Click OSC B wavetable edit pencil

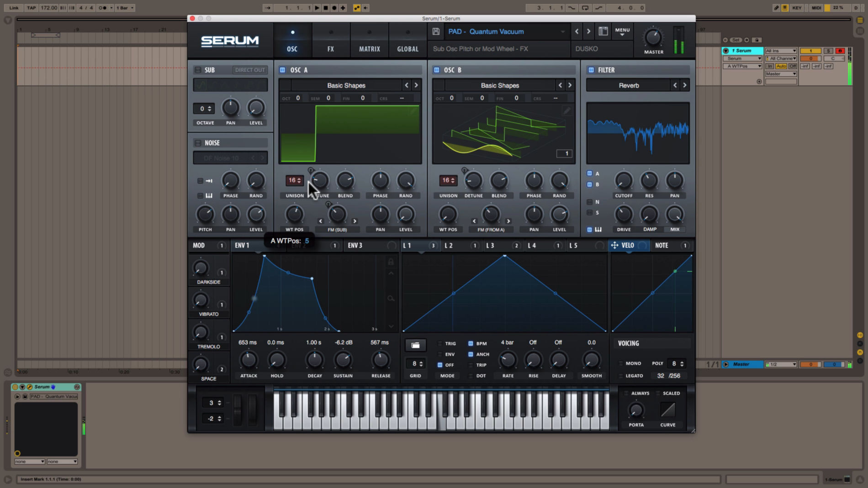click(566, 111)
